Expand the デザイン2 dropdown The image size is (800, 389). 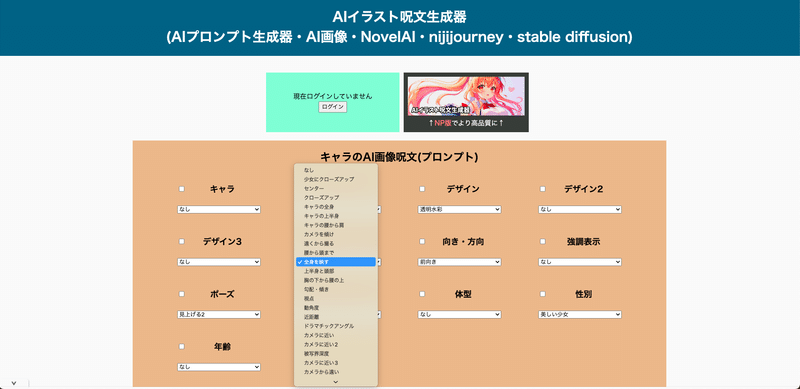580,209
